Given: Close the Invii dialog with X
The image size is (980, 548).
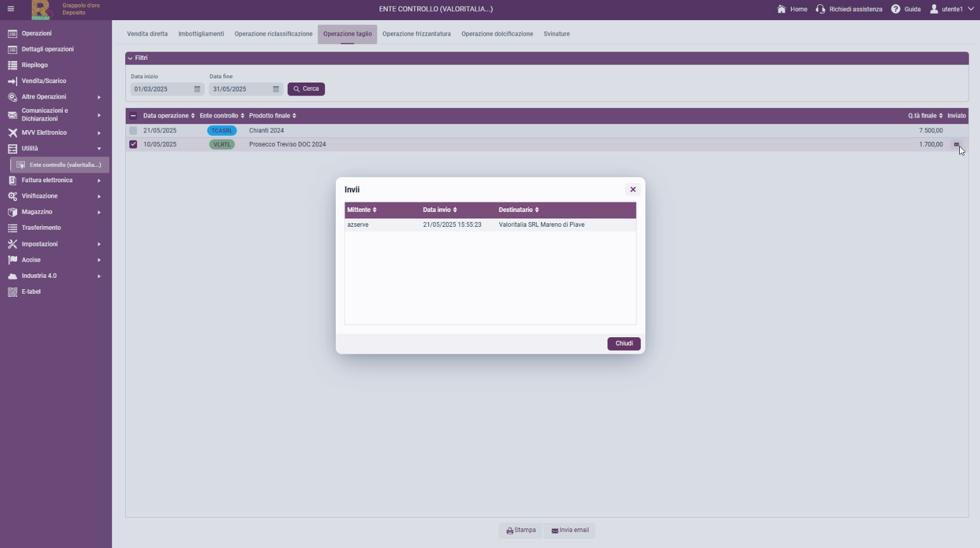Looking at the screenshot, I should click(x=633, y=189).
